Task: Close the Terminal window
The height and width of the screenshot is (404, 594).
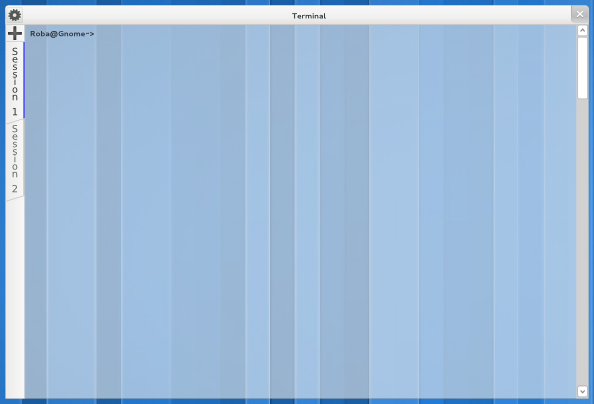Action: click(x=580, y=14)
